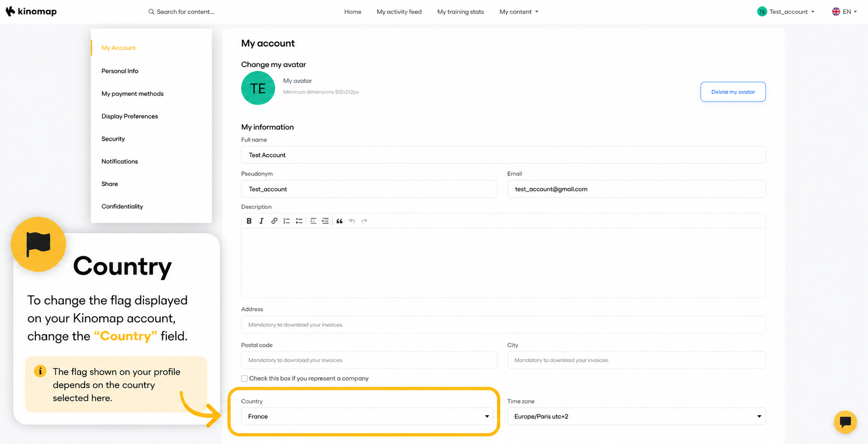Viewport: 868px width, 444px height.
Task: Open the Security settings section
Action: point(113,139)
